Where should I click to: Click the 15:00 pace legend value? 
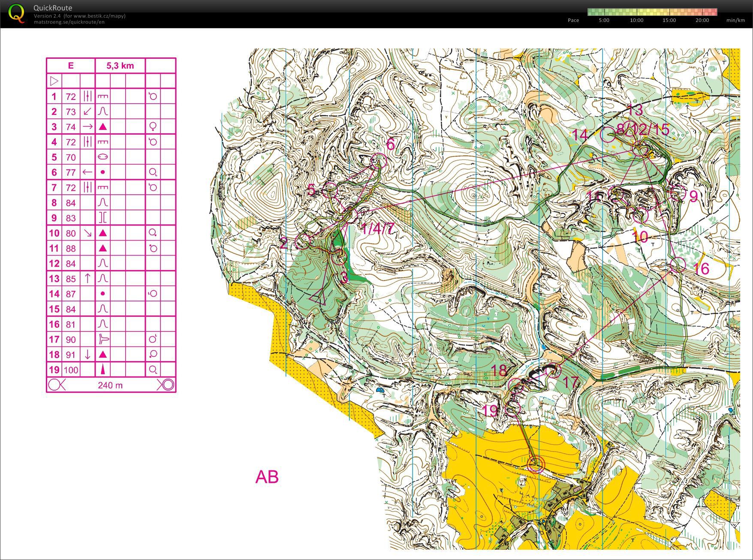tap(669, 20)
